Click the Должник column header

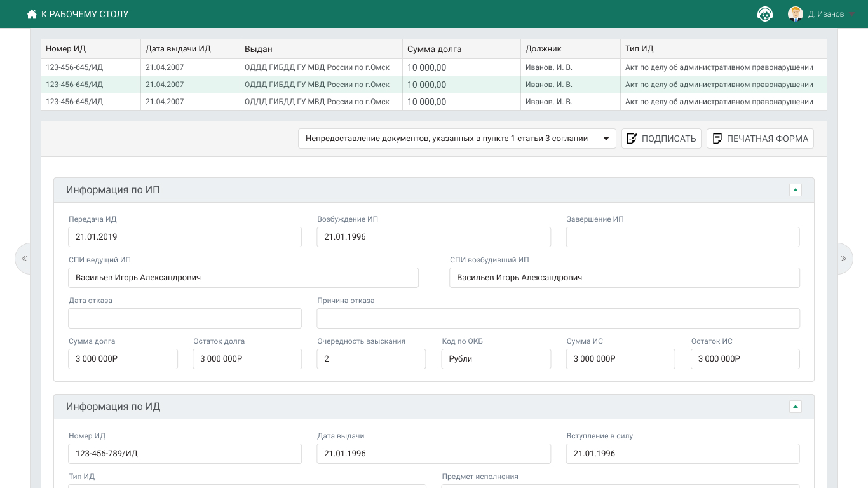coord(571,49)
